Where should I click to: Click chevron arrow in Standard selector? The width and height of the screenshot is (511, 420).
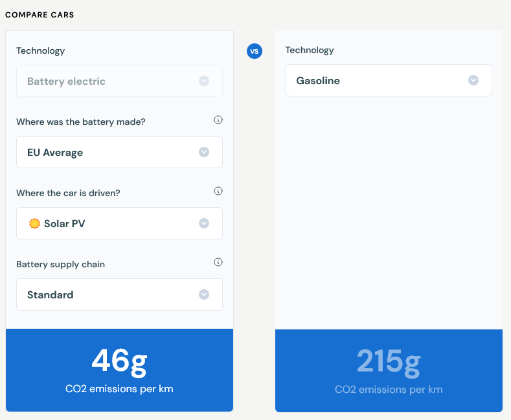click(x=204, y=294)
